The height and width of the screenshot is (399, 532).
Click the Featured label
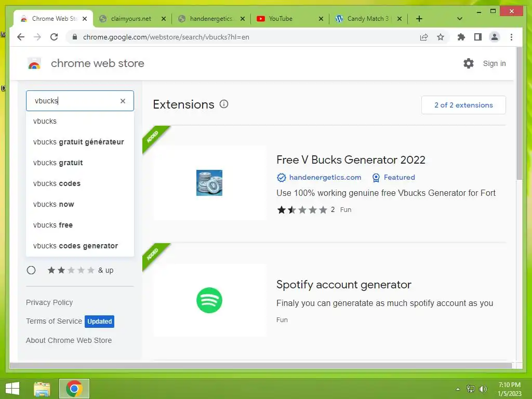(400, 178)
